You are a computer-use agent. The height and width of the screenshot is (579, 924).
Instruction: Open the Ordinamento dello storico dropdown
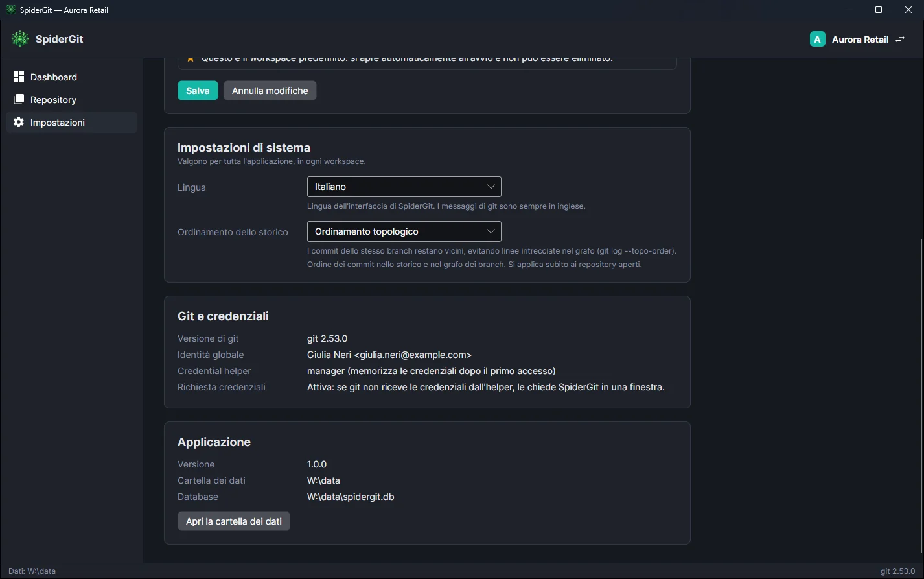404,231
